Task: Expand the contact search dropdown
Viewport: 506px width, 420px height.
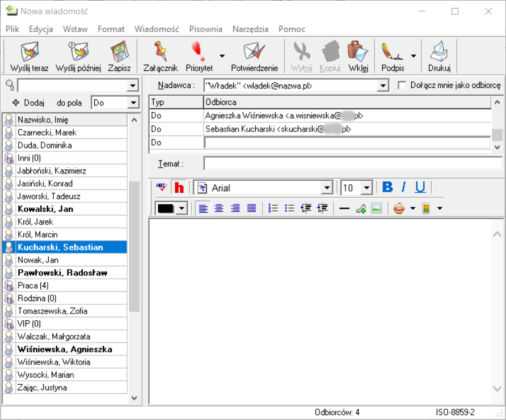Action: (133, 86)
